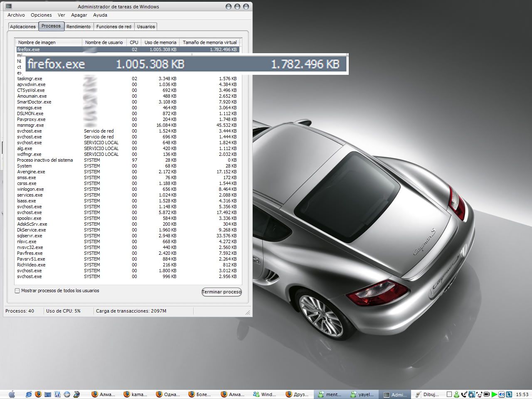Screen dimensions: 532x399
Task: Click the green play arrow tray icon
Action: click(x=494, y=394)
